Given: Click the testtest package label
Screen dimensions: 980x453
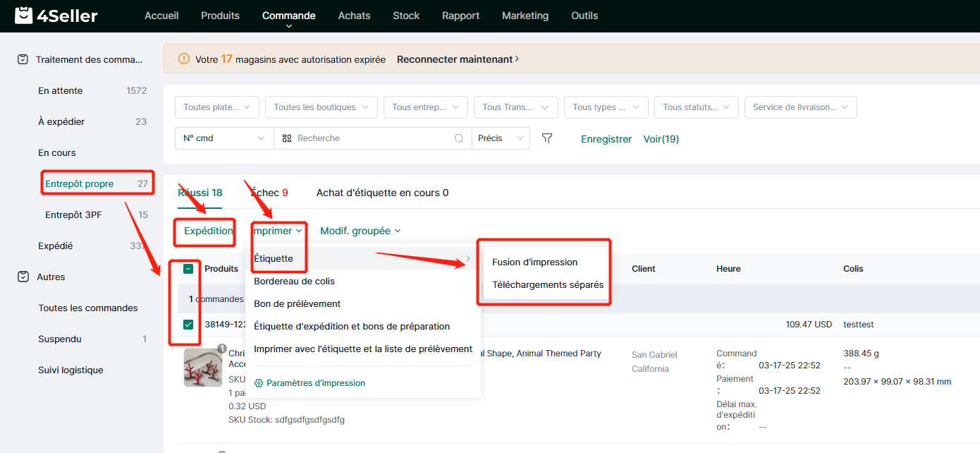Looking at the screenshot, I should coord(859,325).
